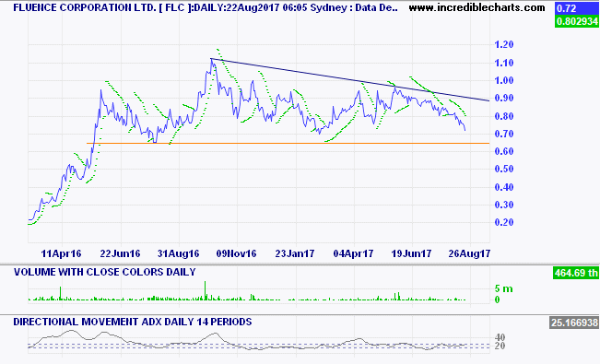Click the 0.30 price axis label
Screen dimensions: 600x364
(503, 205)
